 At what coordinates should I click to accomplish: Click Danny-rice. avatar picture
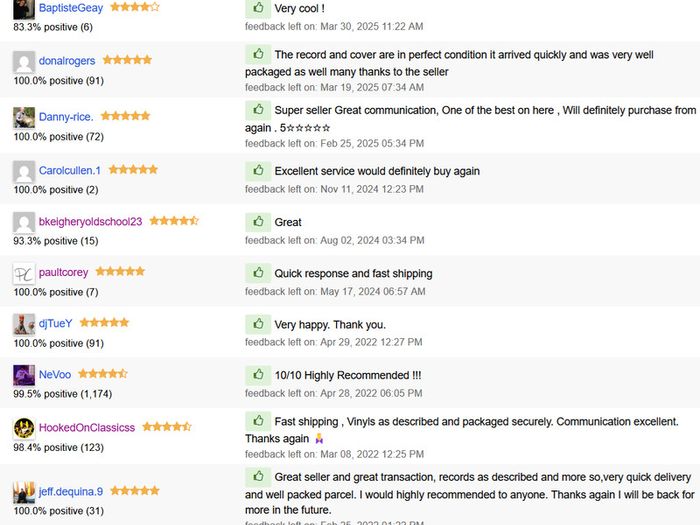pos(24,118)
